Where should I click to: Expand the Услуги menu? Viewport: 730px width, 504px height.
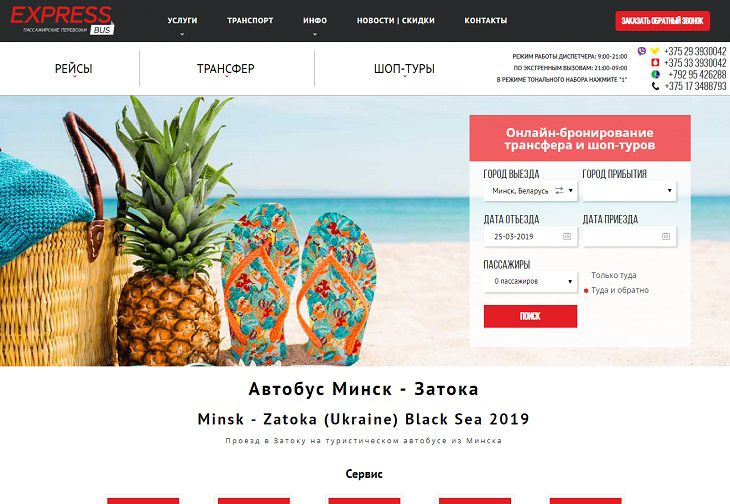click(x=182, y=20)
